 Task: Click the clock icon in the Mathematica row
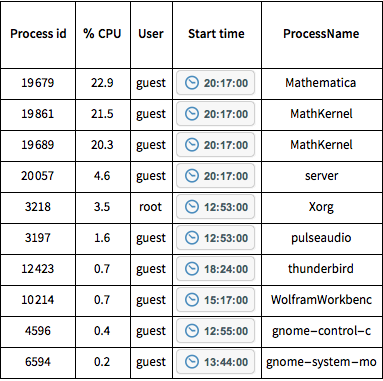(192, 83)
